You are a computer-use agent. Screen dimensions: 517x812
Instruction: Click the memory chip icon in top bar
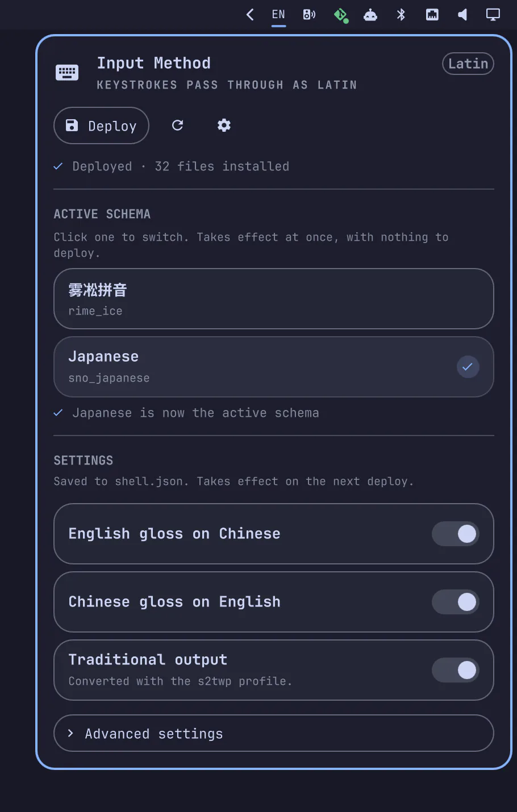[x=432, y=15]
